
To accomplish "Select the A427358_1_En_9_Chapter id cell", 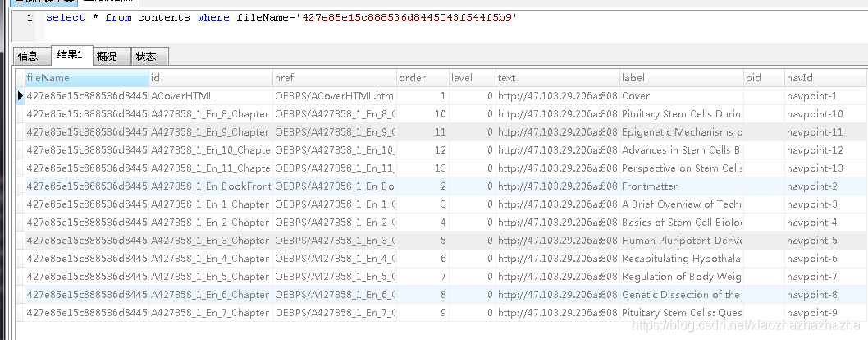I will click(211, 131).
